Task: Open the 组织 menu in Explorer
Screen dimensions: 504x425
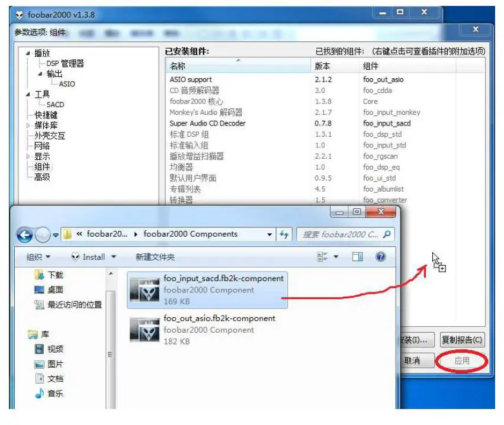Action: click(x=38, y=257)
